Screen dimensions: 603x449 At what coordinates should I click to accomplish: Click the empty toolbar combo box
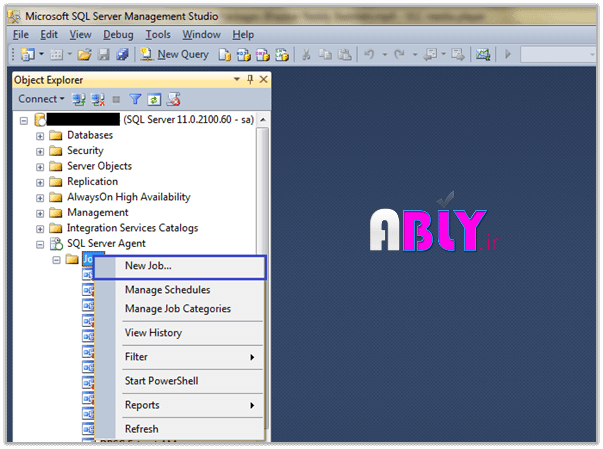(x=558, y=55)
